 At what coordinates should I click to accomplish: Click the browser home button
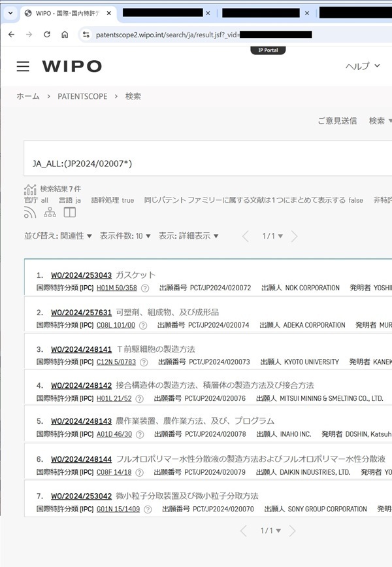point(65,35)
